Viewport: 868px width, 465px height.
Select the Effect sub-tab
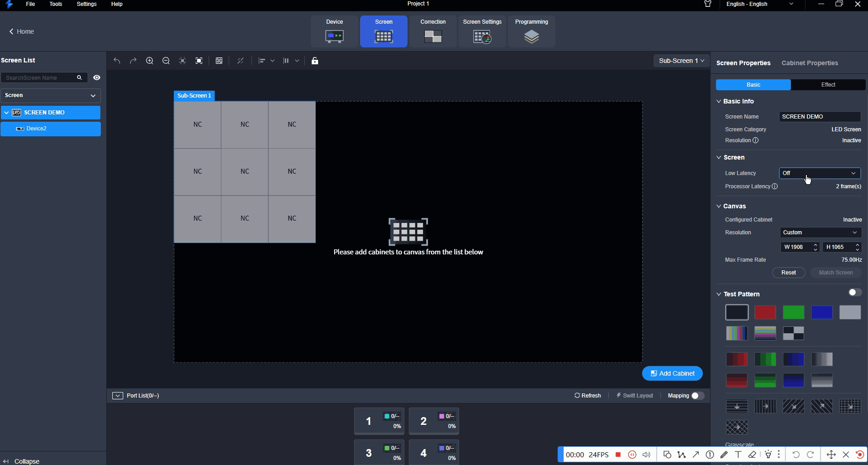tap(828, 85)
